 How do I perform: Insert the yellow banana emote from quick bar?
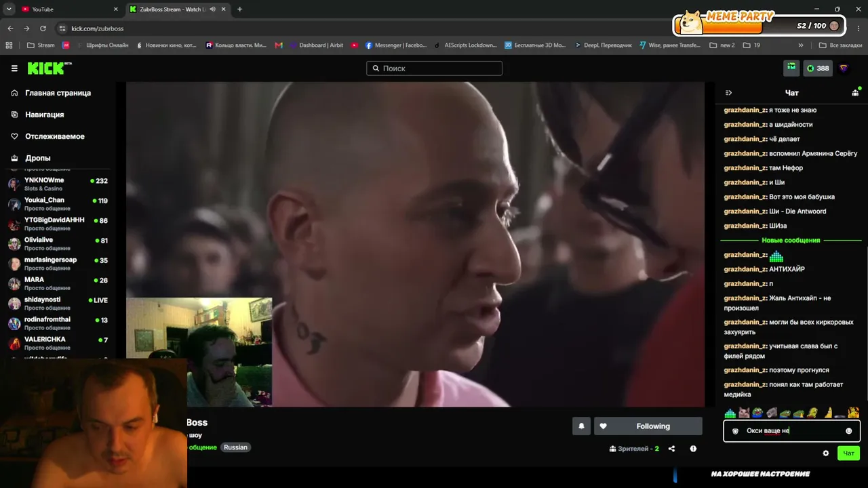click(x=827, y=413)
